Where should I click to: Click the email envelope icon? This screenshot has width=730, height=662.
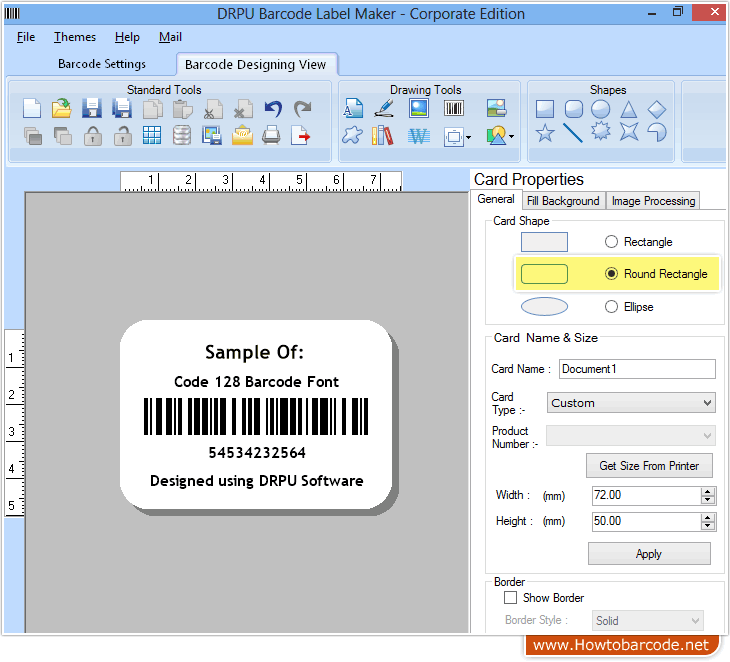click(x=243, y=136)
